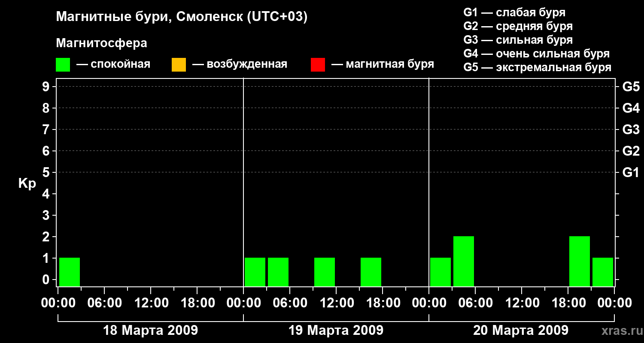Viewport: 644px width, 343px height.
Task: Click the G5 storm level label on axis
Action: click(631, 87)
